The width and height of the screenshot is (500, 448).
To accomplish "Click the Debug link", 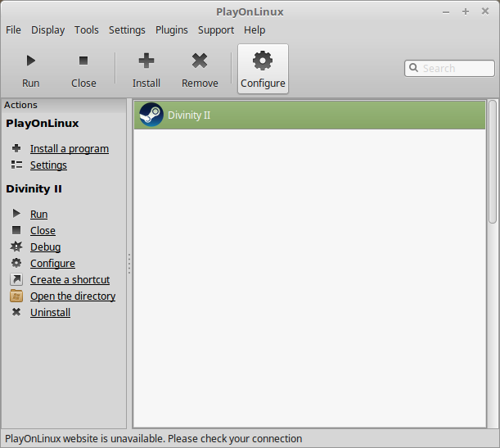I will pos(45,247).
